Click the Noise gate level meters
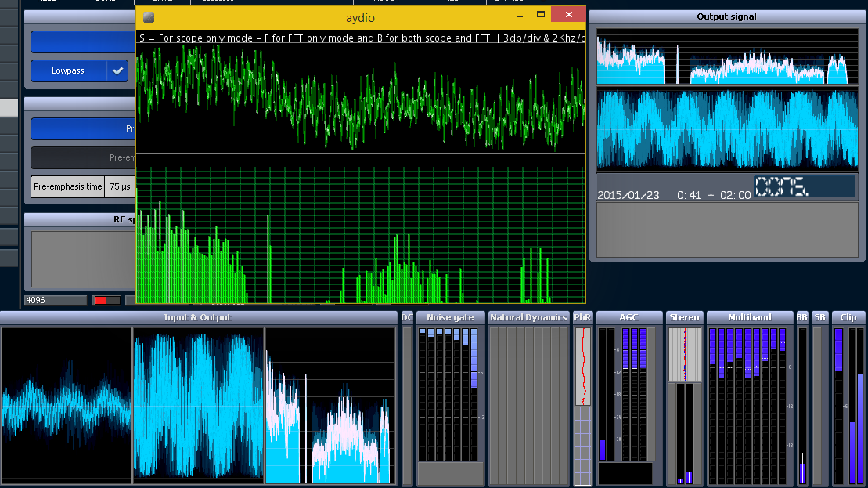Viewport: 868px width, 488px height. 448,394
